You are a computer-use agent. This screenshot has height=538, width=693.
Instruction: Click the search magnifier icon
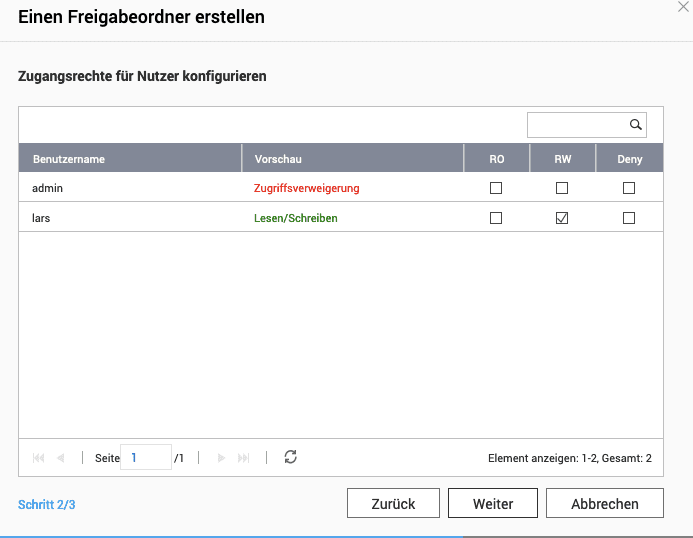coord(635,125)
